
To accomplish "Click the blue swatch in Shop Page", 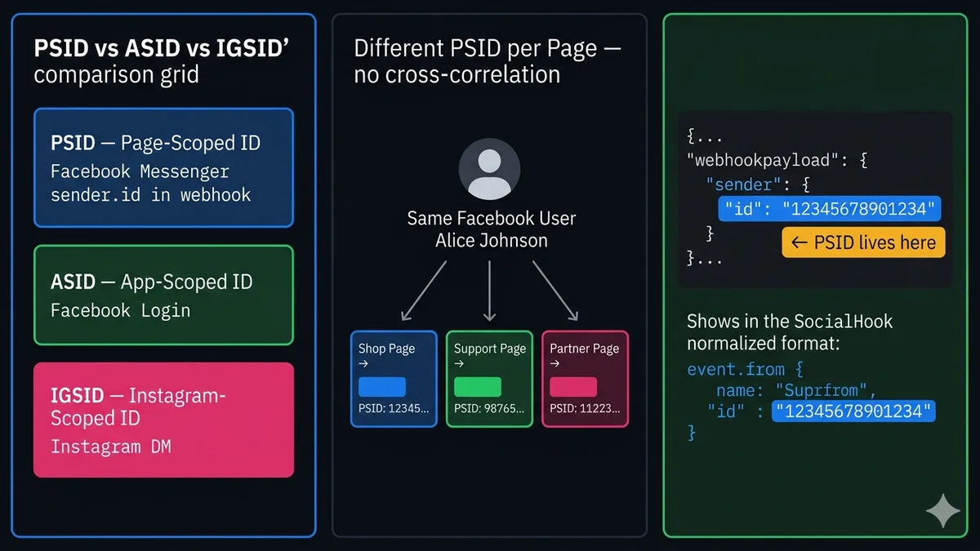I will (381, 387).
